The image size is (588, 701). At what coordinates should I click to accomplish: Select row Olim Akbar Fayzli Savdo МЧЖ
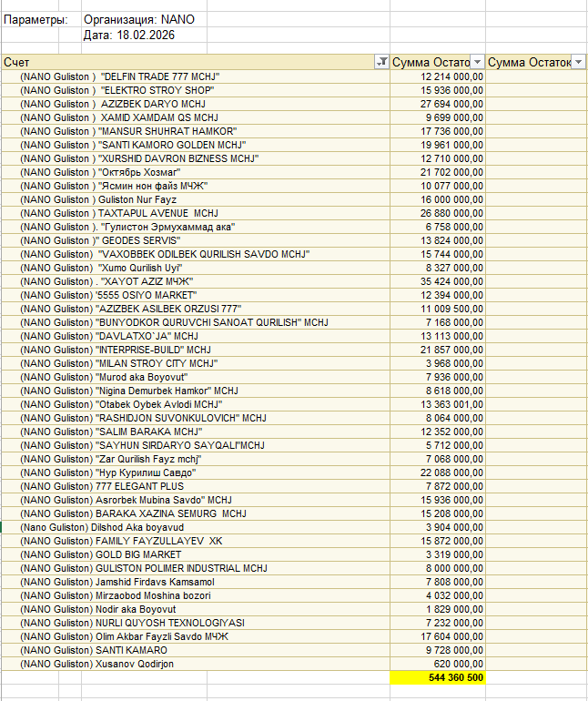(x=196, y=636)
